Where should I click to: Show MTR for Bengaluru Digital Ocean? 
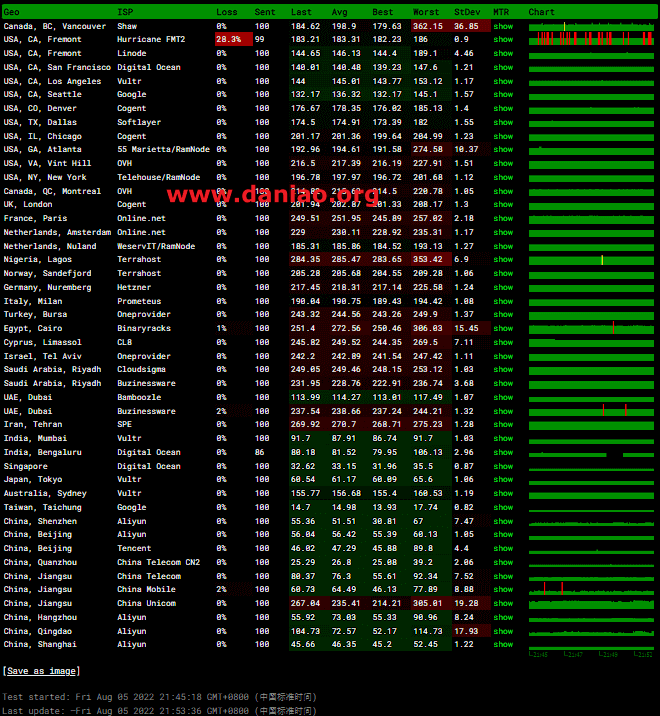[503, 453]
